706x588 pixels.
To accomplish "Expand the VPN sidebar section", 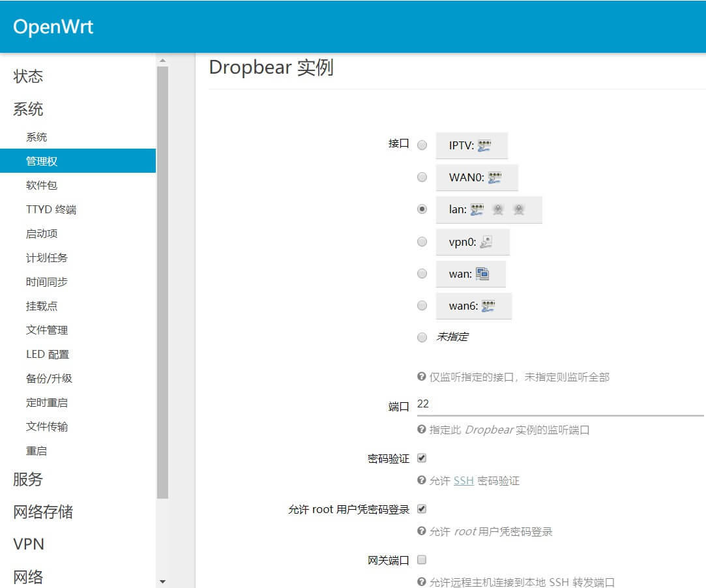I will pyautogui.click(x=29, y=544).
